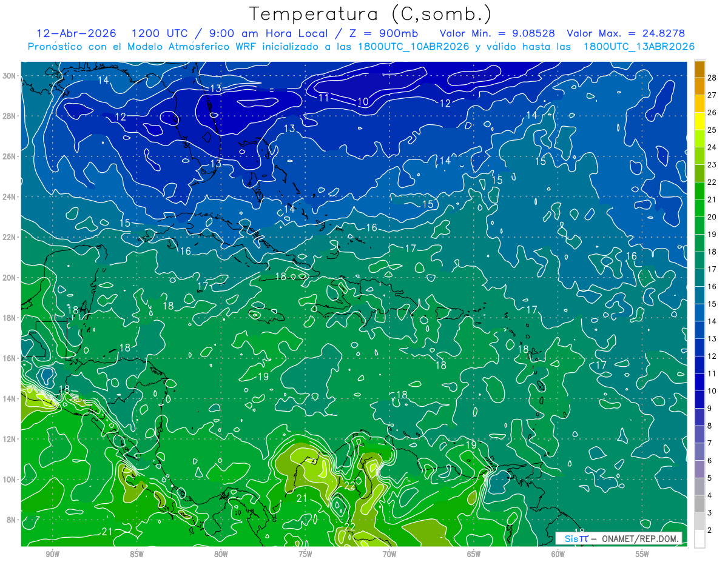Select the 8N latitude axis label

12,520
